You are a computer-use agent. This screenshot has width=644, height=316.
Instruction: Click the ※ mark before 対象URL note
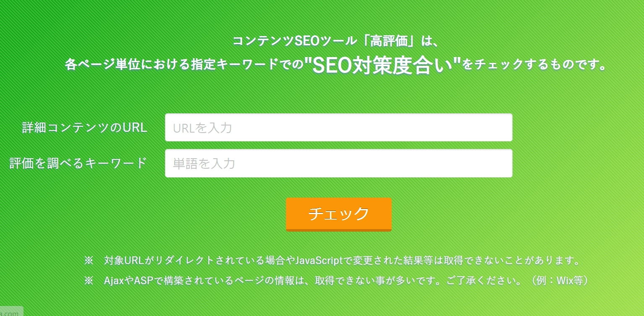point(88,261)
